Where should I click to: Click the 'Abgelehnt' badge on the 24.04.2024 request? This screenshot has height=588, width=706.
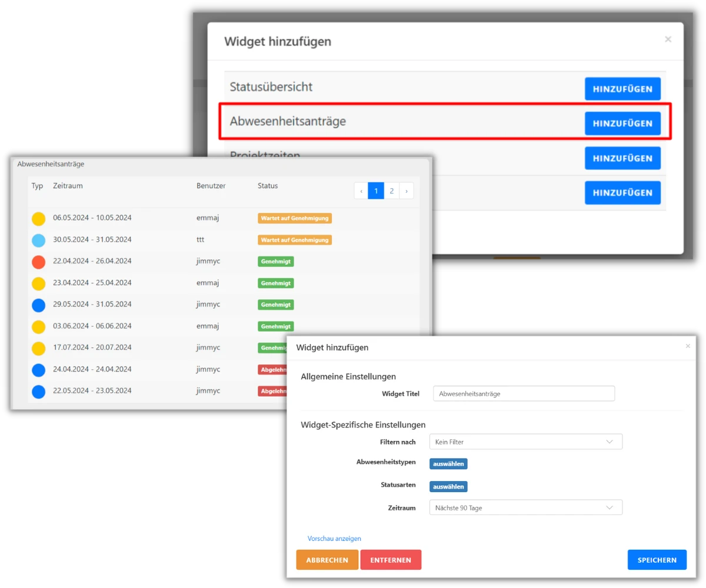click(272, 369)
